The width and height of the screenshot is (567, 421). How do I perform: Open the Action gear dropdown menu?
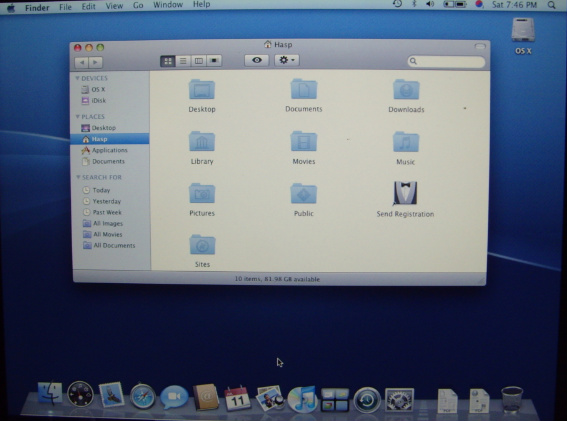[x=287, y=60]
